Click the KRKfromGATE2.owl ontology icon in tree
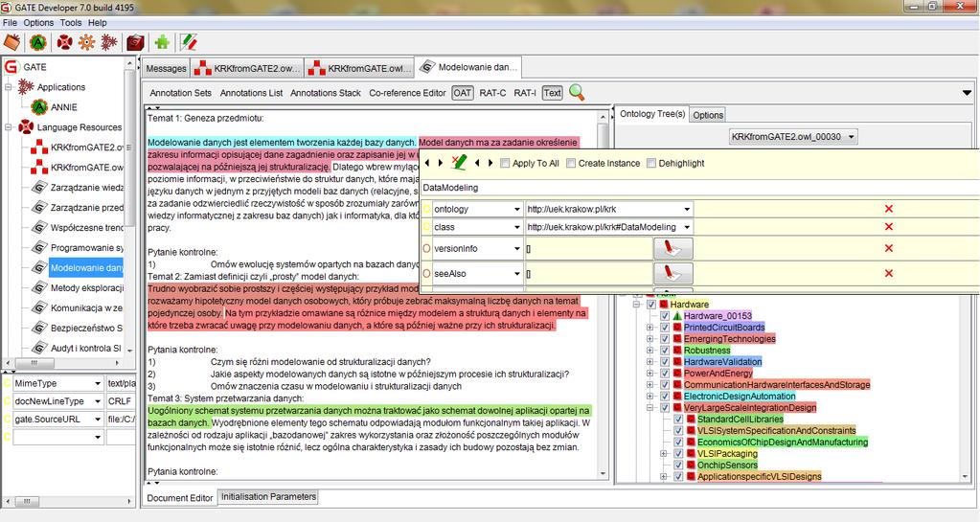 coord(39,147)
